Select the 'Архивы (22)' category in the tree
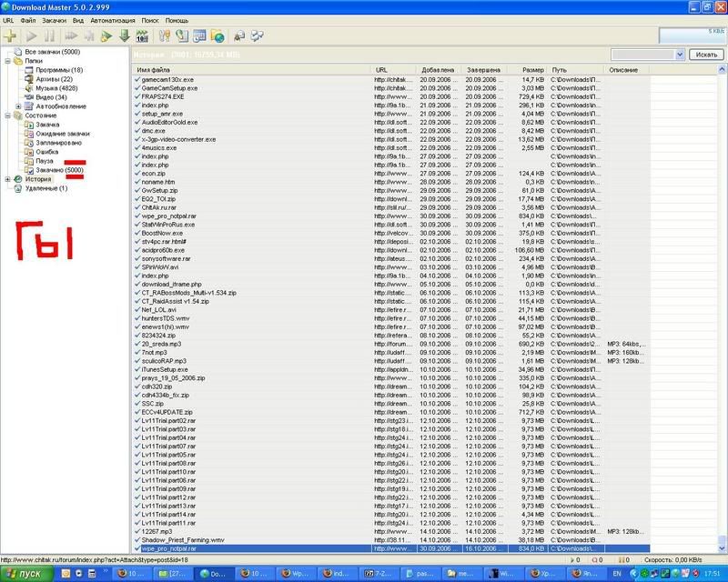The width and height of the screenshot is (728, 582). 55,79
